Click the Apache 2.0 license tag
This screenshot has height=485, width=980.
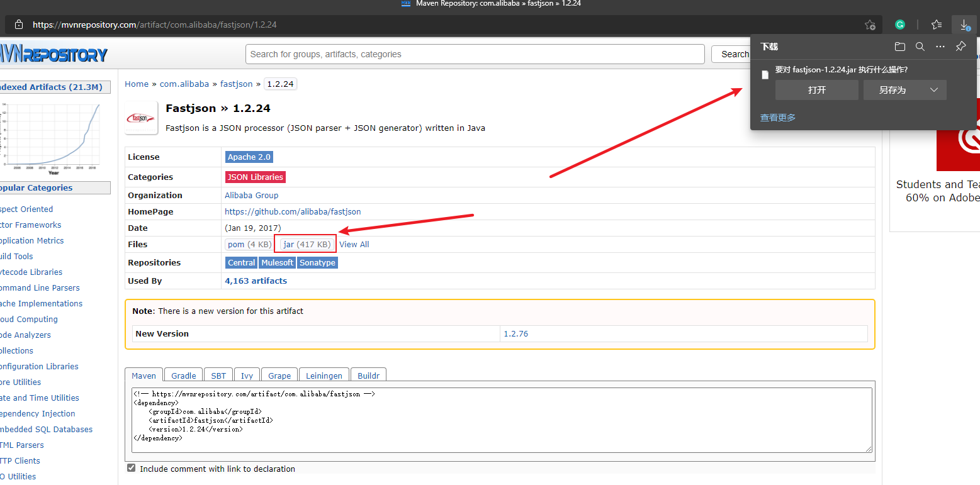coord(249,157)
